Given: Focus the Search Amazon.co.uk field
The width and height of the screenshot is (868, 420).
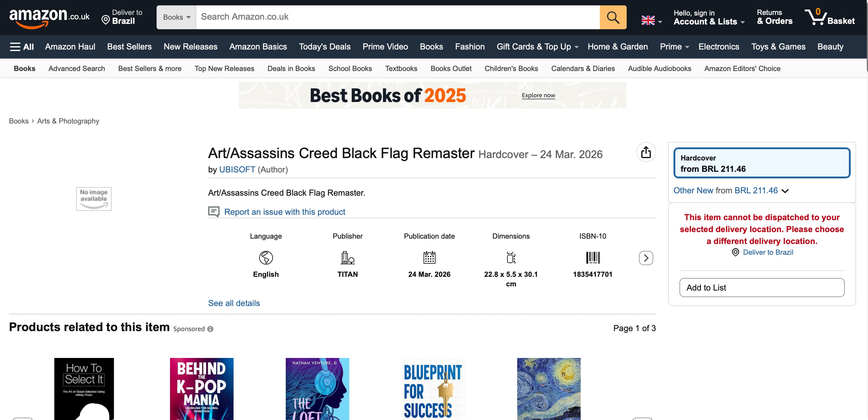Looking at the screenshot, I should [398, 17].
